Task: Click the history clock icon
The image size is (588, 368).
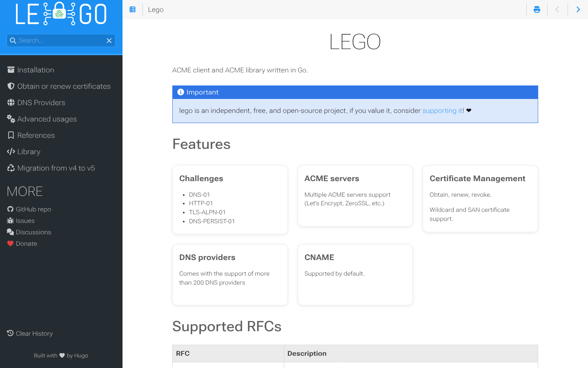Action: [x=11, y=333]
